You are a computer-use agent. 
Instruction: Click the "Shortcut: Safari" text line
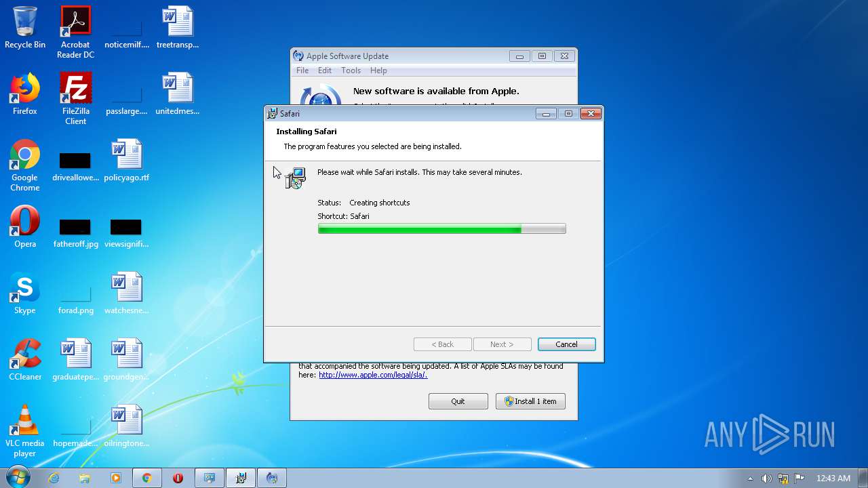pos(343,216)
